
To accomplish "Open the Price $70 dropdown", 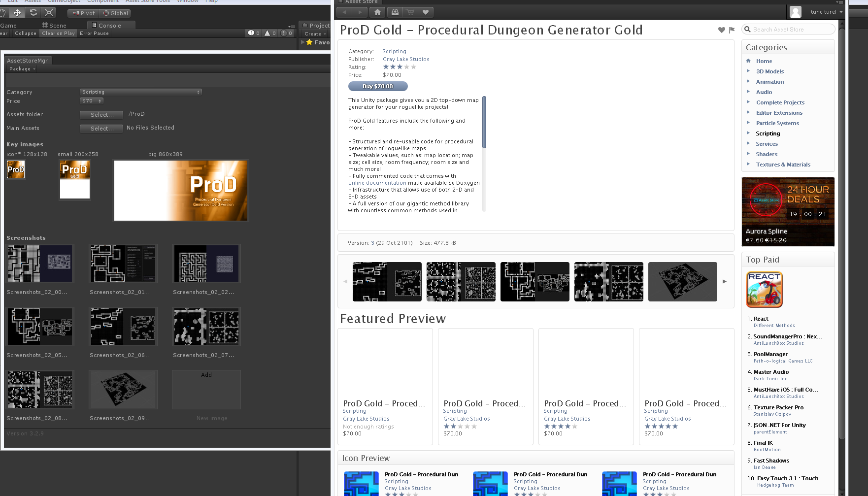I will [92, 101].
